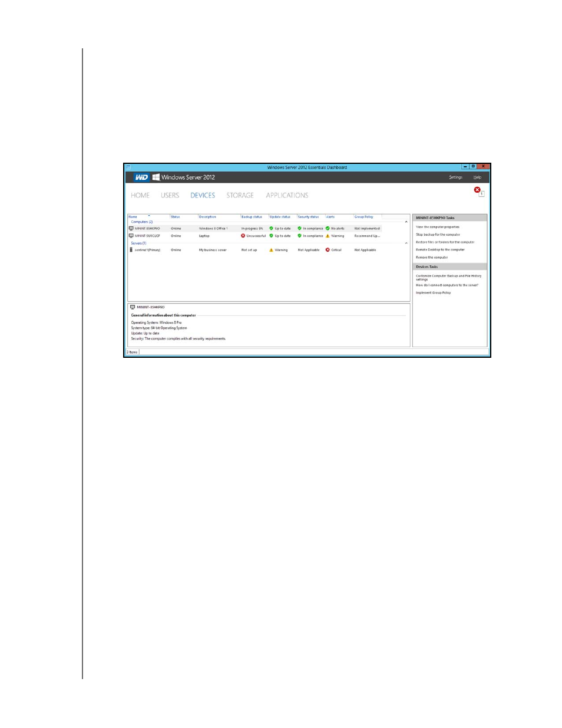The width and height of the screenshot is (562, 728).
Task: Click Remote Desktop to the computer
Action: 440,250
